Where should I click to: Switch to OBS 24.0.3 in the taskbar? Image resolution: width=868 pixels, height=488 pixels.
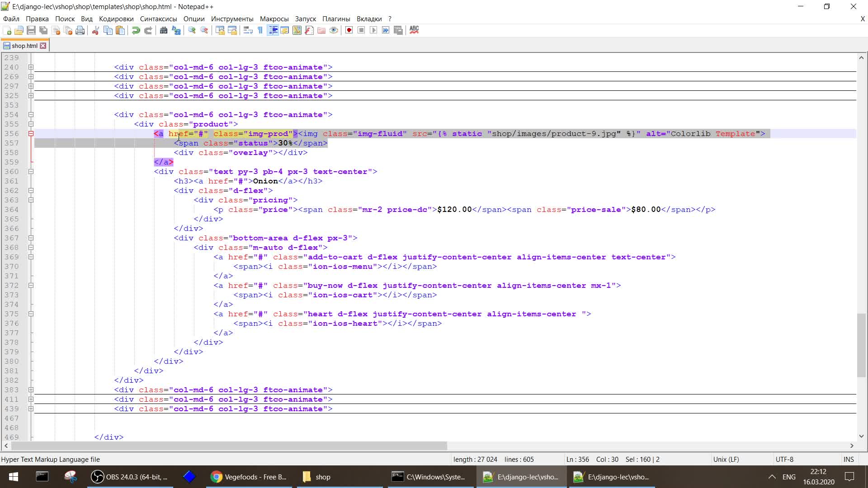(130, 477)
